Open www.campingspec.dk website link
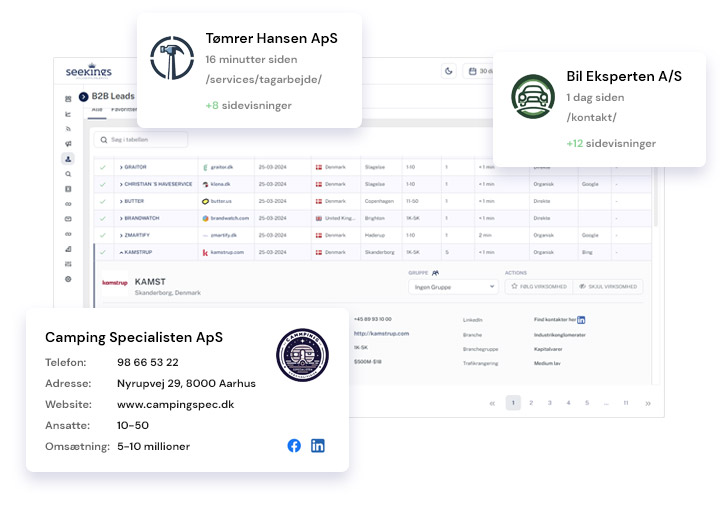The width and height of the screenshot is (727, 506). tap(176, 404)
